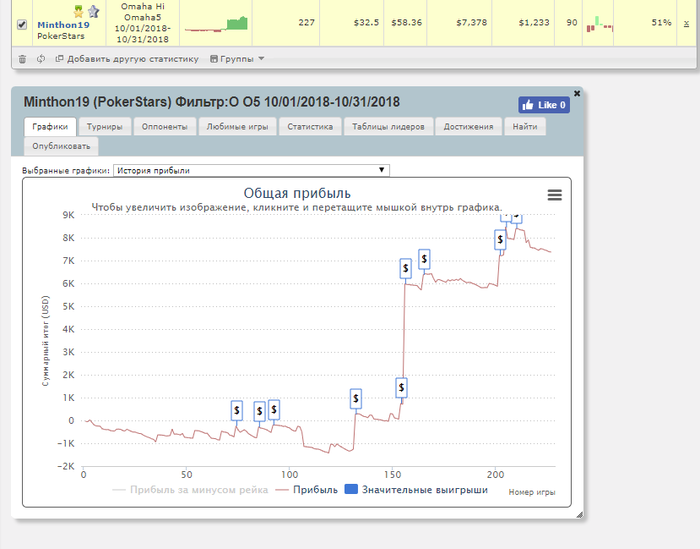Uncheck the Minthon19 row checkbox
Image resolution: width=700 pixels, height=549 pixels.
coord(22,25)
